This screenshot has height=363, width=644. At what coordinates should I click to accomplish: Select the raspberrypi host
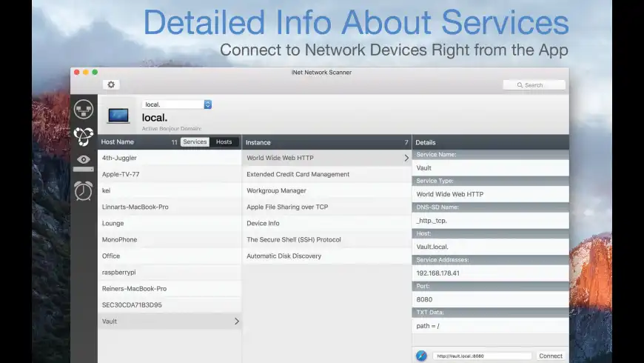pos(170,272)
